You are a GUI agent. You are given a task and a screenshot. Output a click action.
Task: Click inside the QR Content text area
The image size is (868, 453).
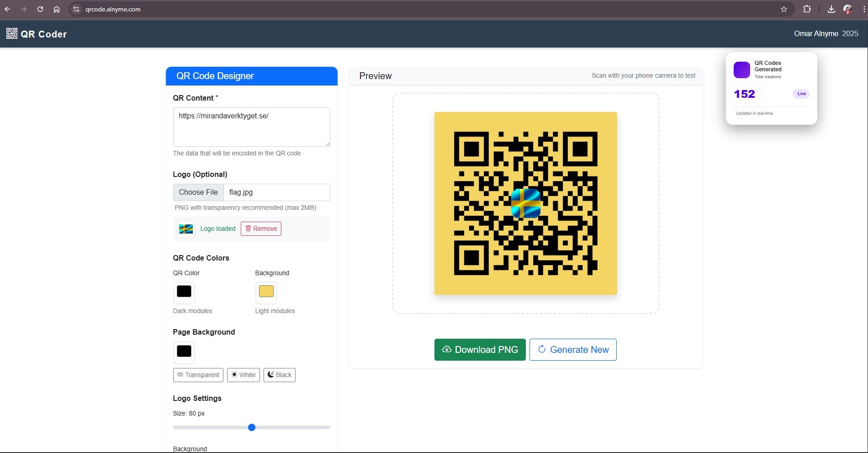252,127
